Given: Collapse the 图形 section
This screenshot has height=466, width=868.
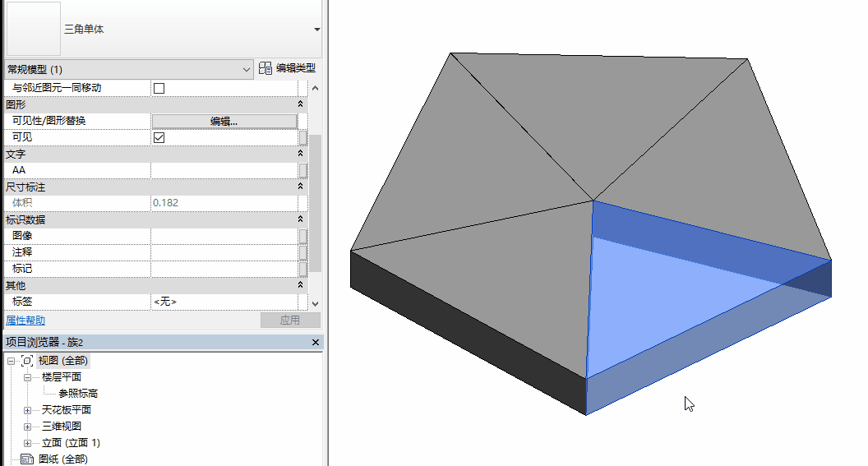Looking at the screenshot, I should (x=300, y=104).
